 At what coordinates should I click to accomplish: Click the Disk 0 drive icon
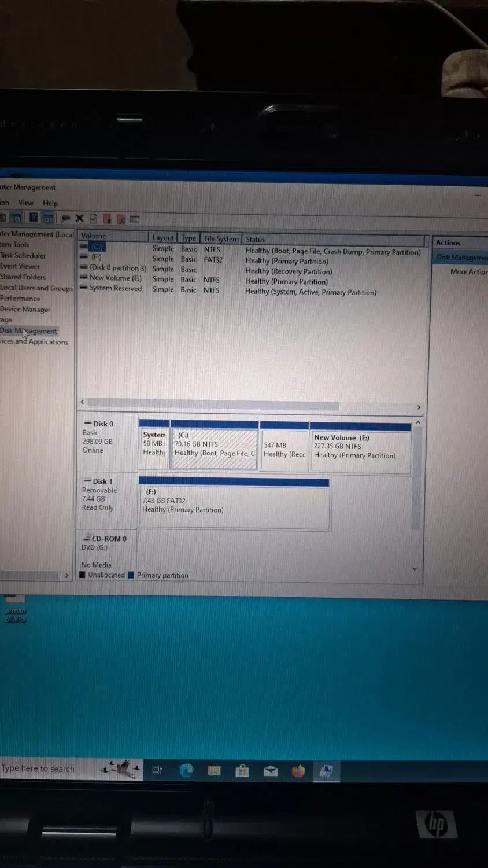click(x=88, y=424)
